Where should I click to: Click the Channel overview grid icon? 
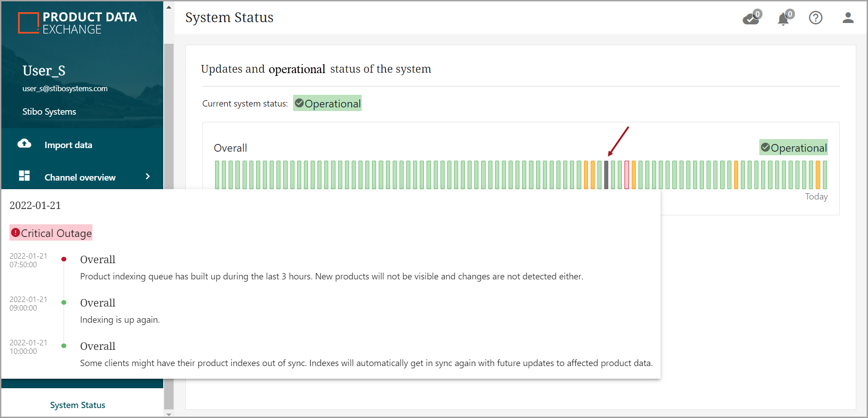[24, 176]
